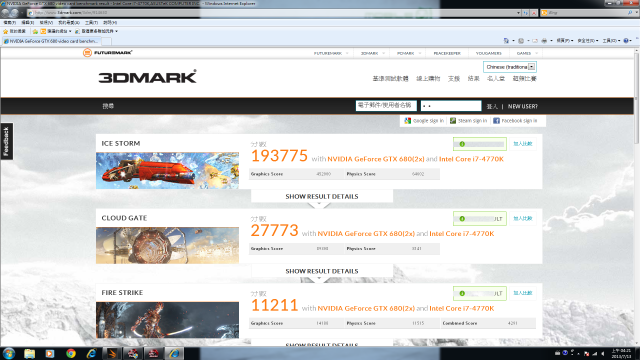Viewport: 640px width, 360px height.
Task: Open the Favorites menu in menu bar
Action: point(69,22)
